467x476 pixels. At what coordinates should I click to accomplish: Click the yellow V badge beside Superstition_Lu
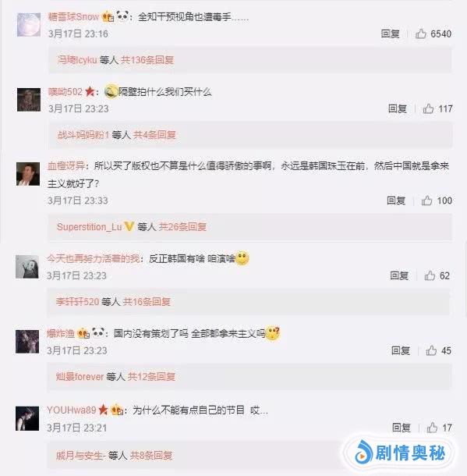pyautogui.click(x=129, y=226)
